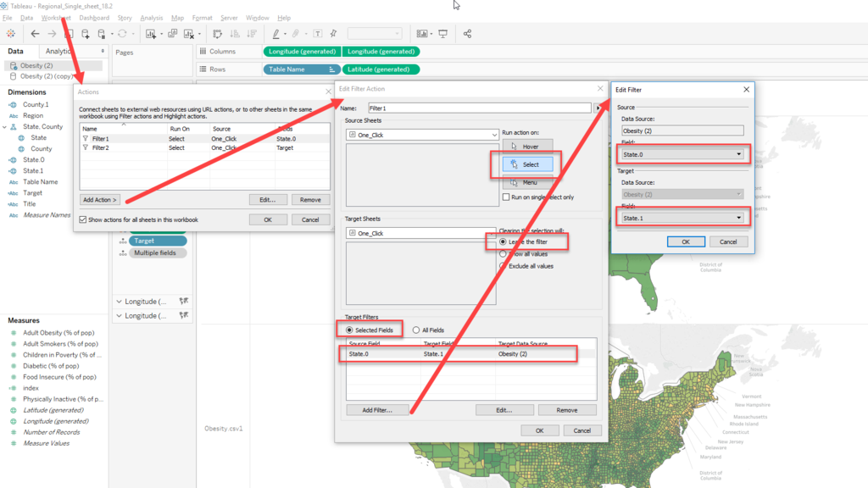
Task: Click the Hover run action icon button
Action: (x=527, y=147)
